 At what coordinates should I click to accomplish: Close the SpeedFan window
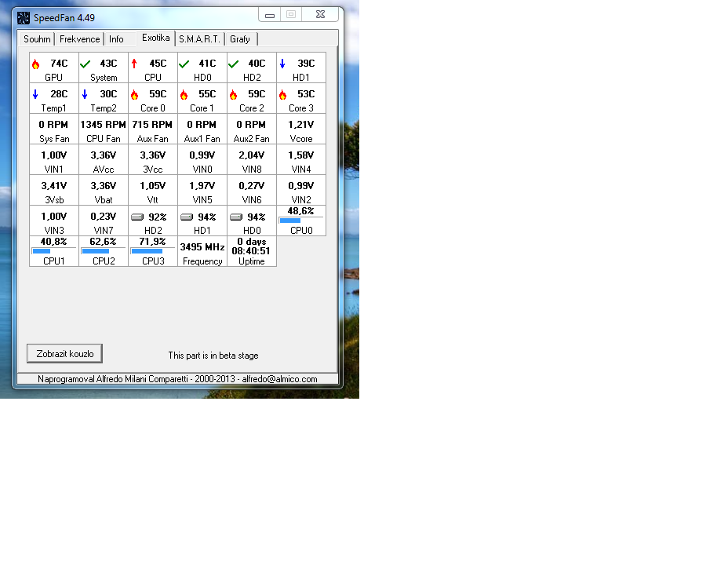pyautogui.click(x=320, y=15)
